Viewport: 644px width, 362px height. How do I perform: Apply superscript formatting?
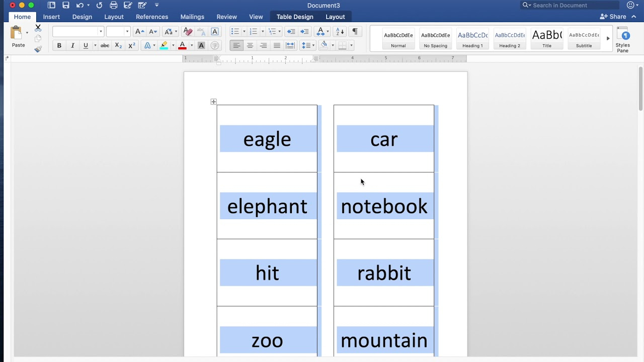click(x=131, y=45)
